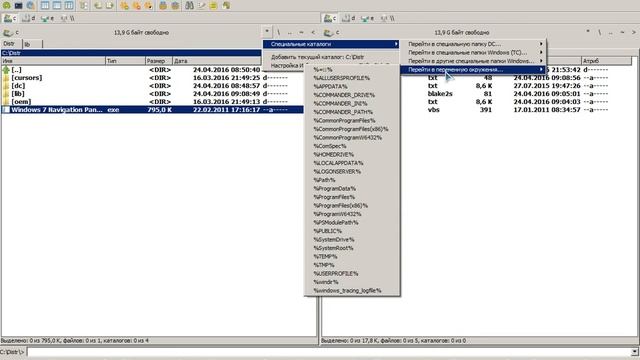This screenshot has width=640, height=360.
Task: Click the hand-holding-folder icon at the toolbar's end
Action: [x=226, y=5]
